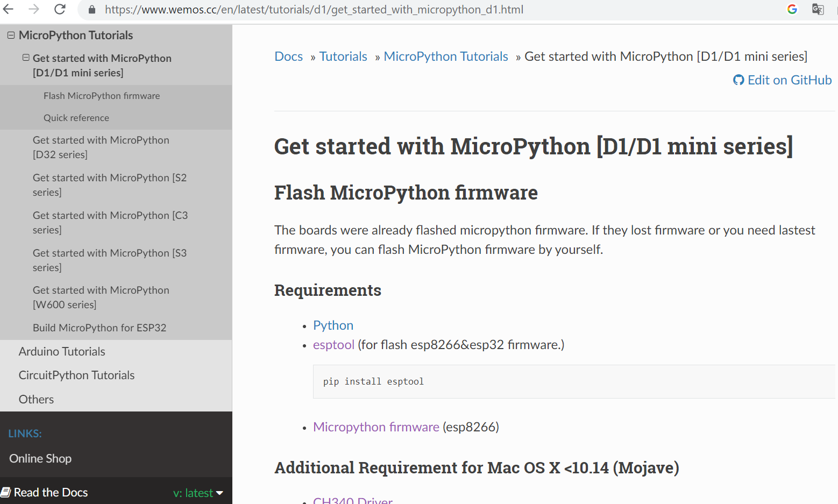Click the Read the Docs book icon
The height and width of the screenshot is (504, 838).
[x=6, y=492]
